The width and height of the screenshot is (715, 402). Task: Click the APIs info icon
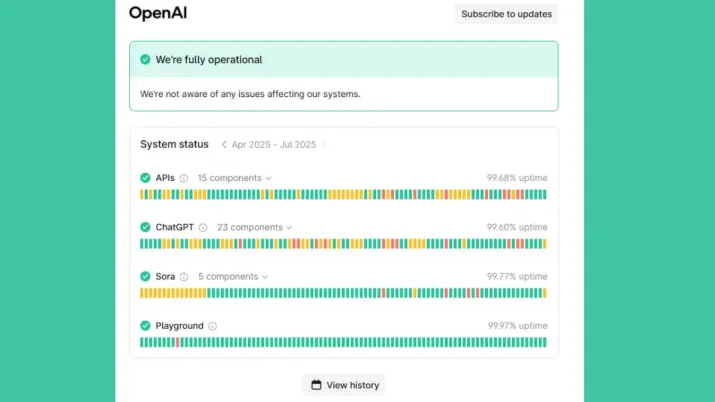[x=184, y=178]
